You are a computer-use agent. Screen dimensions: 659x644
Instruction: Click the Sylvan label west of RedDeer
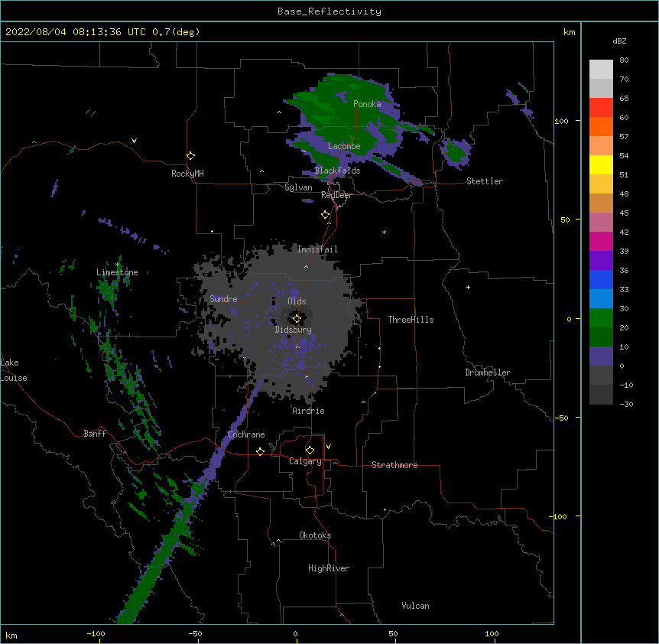click(298, 187)
